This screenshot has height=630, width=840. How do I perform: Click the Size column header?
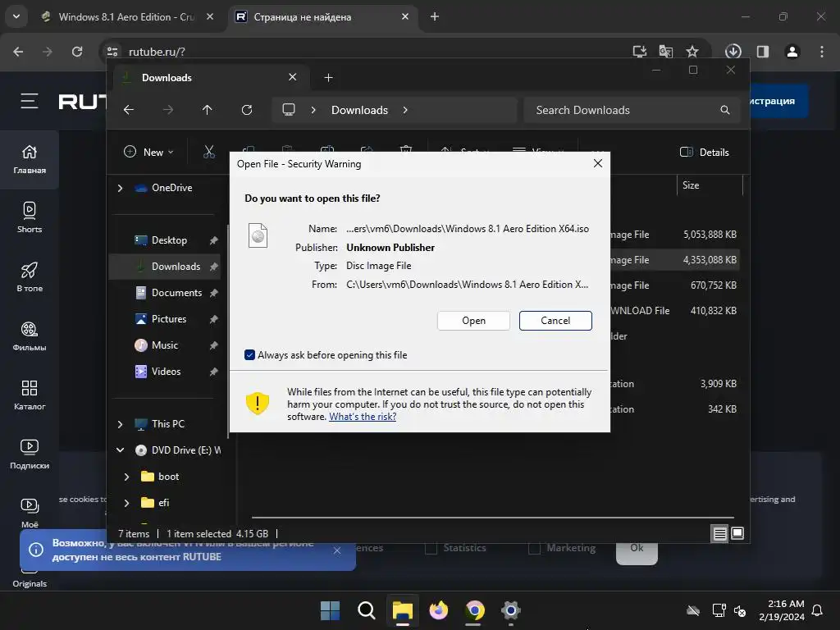[x=691, y=185]
